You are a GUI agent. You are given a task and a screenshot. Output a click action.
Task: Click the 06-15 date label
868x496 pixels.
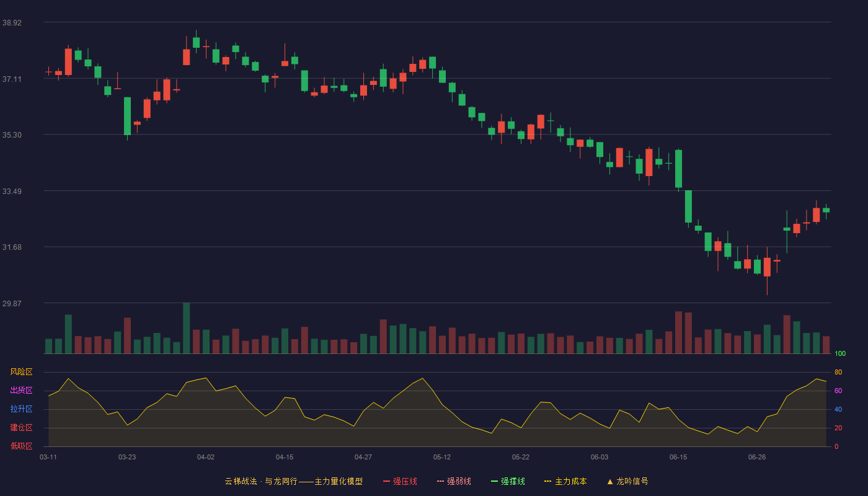[x=678, y=457]
